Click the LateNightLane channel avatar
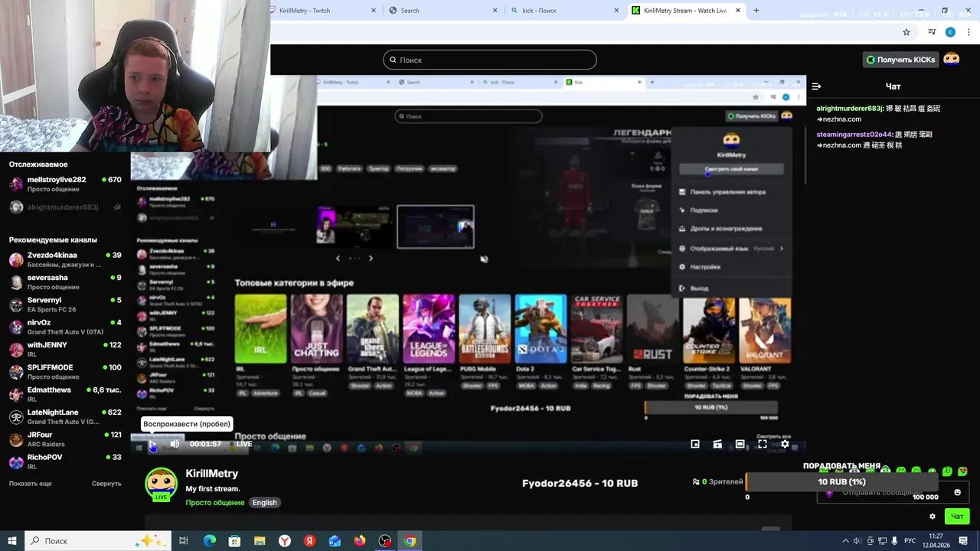The height and width of the screenshot is (551, 980). (x=16, y=416)
